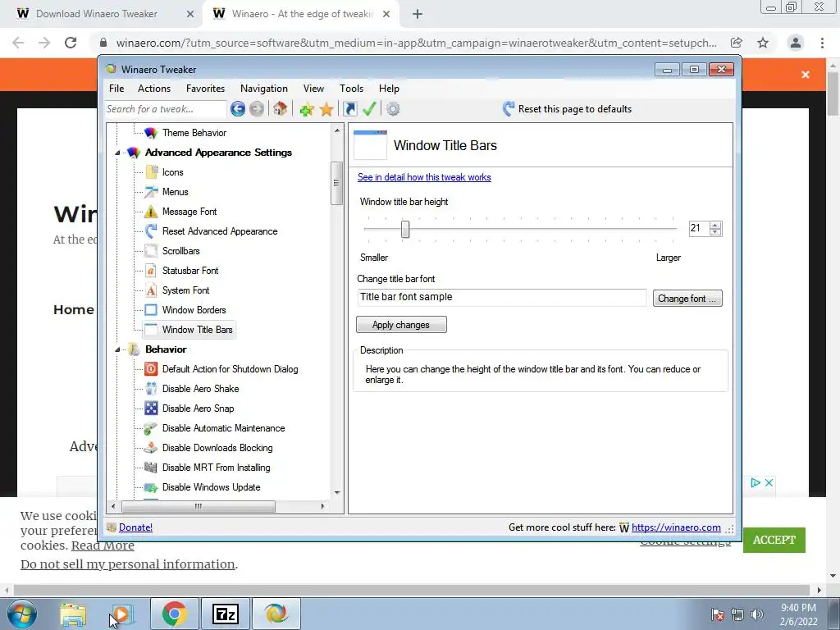
Task: Go to Winaero Tweaker home page icon
Action: pos(280,109)
